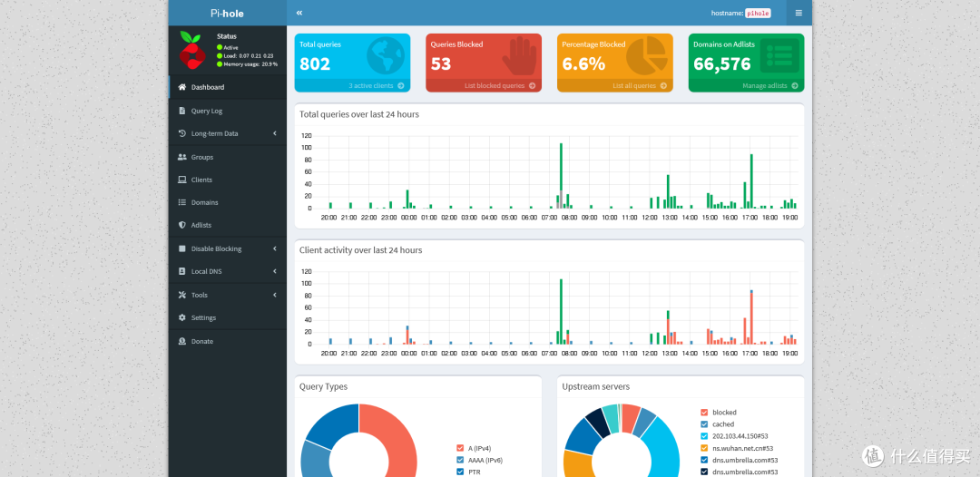Click the Domains list icon in the sidebar
Viewport: 980px width, 477px height.
pos(181,202)
